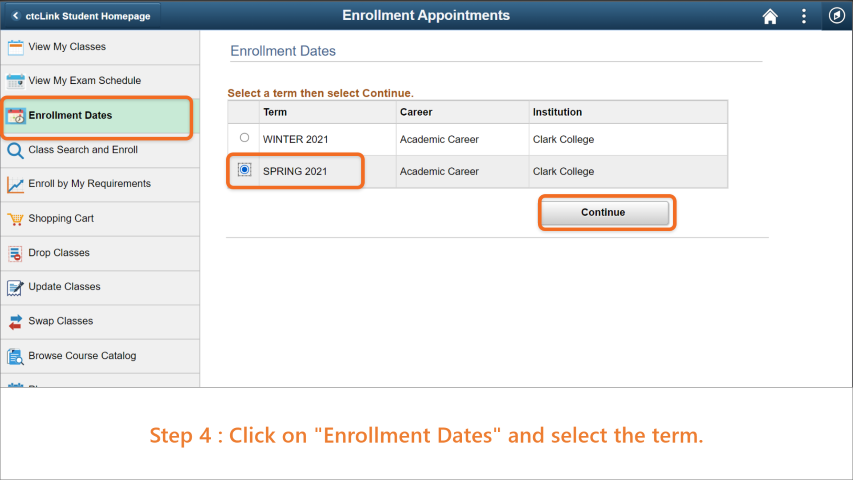Click the View My Classes calendar icon
Image resolution: width=853 pixels, height=480 pixels.
[15, 47]
